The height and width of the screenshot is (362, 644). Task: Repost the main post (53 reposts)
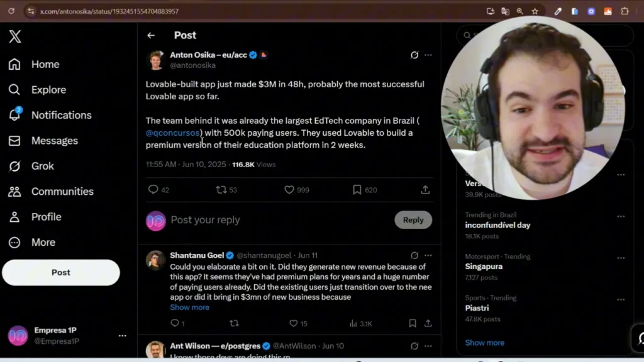[221, 190]
